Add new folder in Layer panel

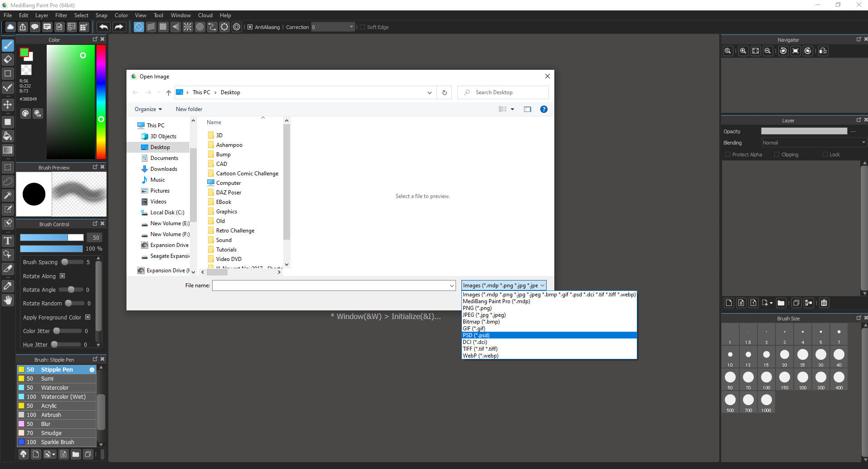pos(781,303)
